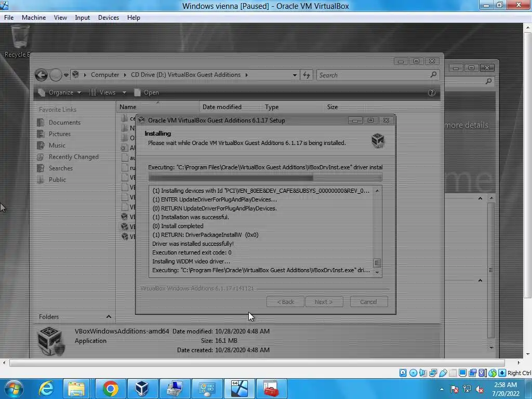
Task: Click the Back button in guest Explorer
Action: [42, 75]
